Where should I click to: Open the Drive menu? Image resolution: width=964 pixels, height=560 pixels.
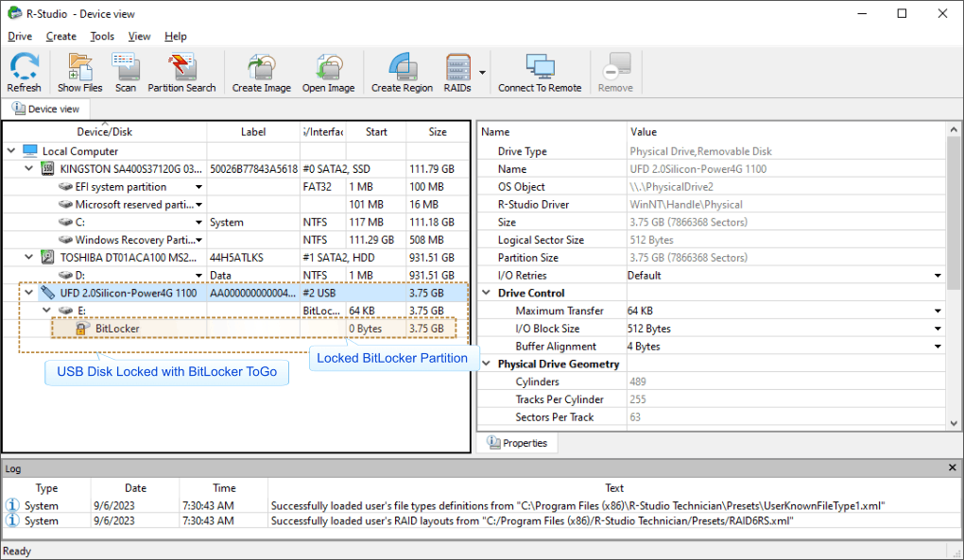point(20,36)
